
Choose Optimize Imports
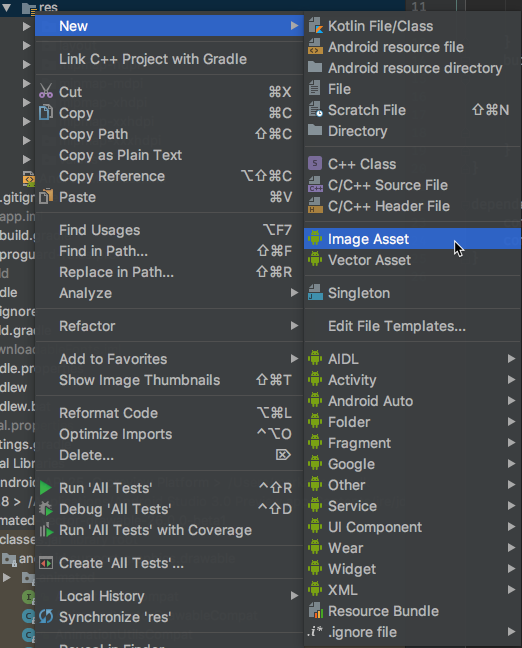click(x=169, y=434)
